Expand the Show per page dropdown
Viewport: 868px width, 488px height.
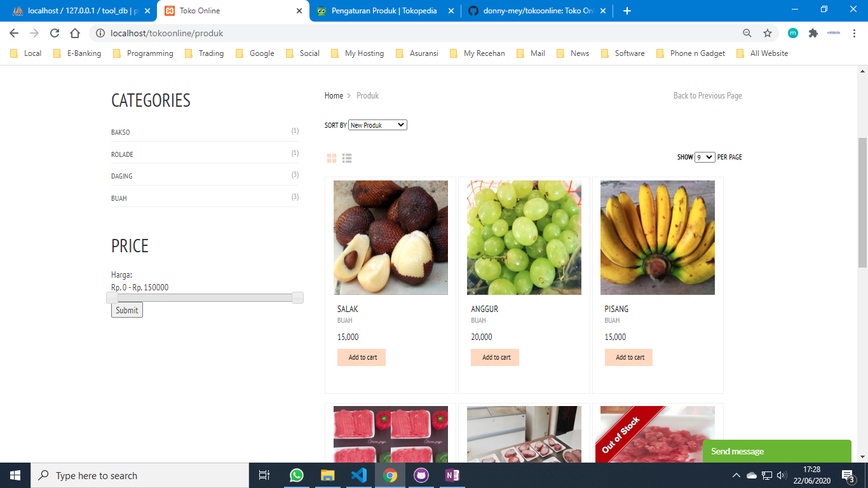(x=705, y=157)
